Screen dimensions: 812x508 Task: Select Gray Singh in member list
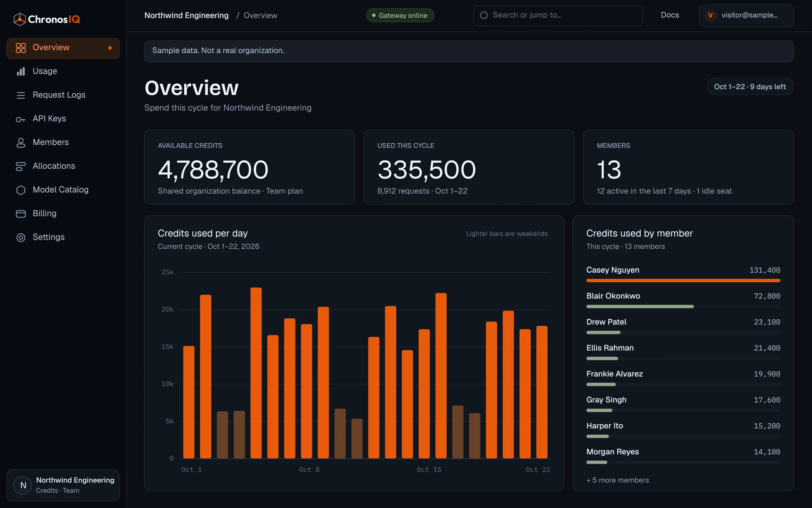tap(683, 404)
